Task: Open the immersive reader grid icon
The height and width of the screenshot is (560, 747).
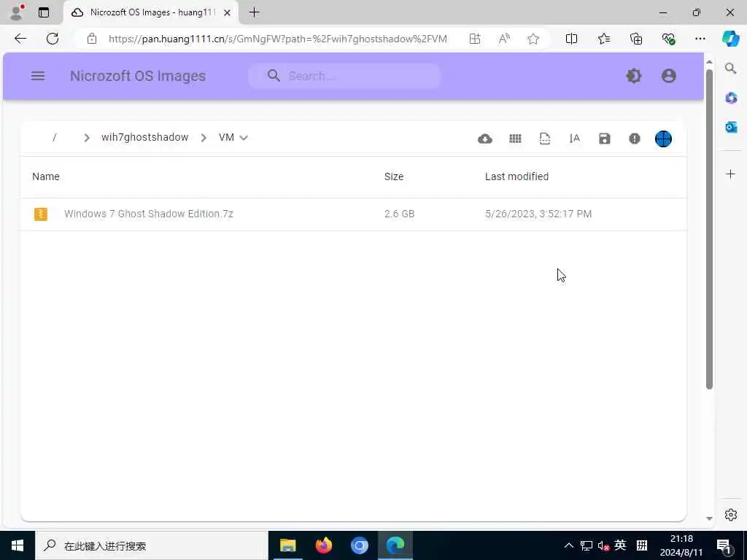Action: pyautogui.click(x=474, y=39)
